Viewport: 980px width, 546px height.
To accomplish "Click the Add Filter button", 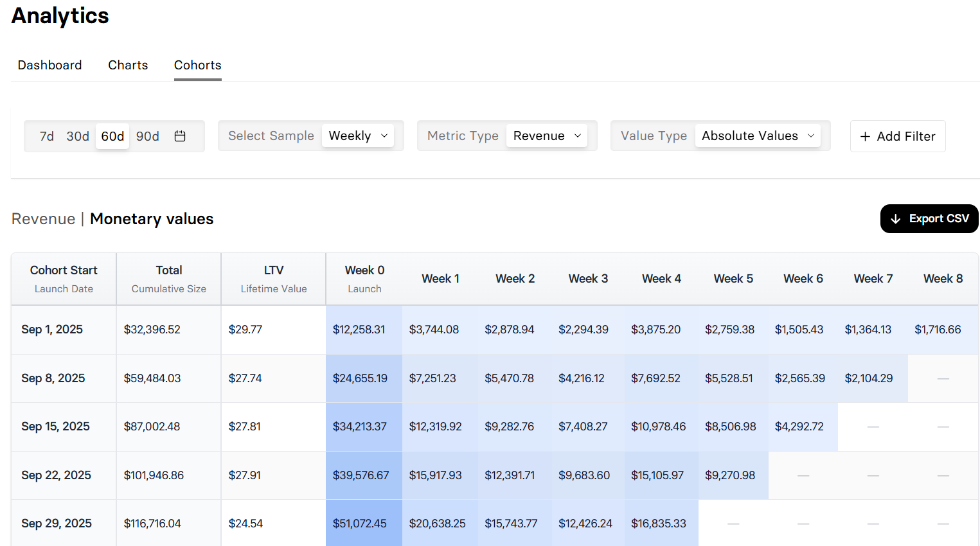I will click(x=898, y=136).
